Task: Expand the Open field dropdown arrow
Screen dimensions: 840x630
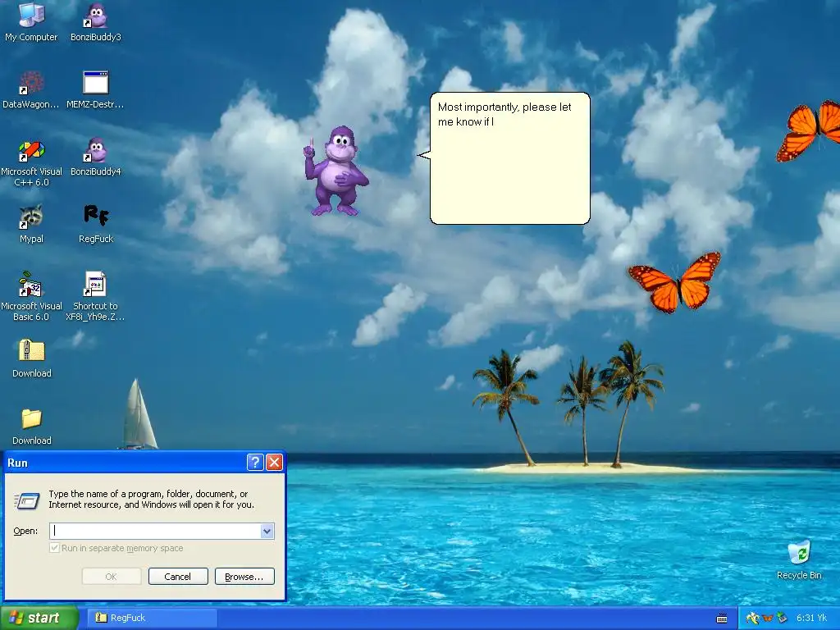Action: 267,531
